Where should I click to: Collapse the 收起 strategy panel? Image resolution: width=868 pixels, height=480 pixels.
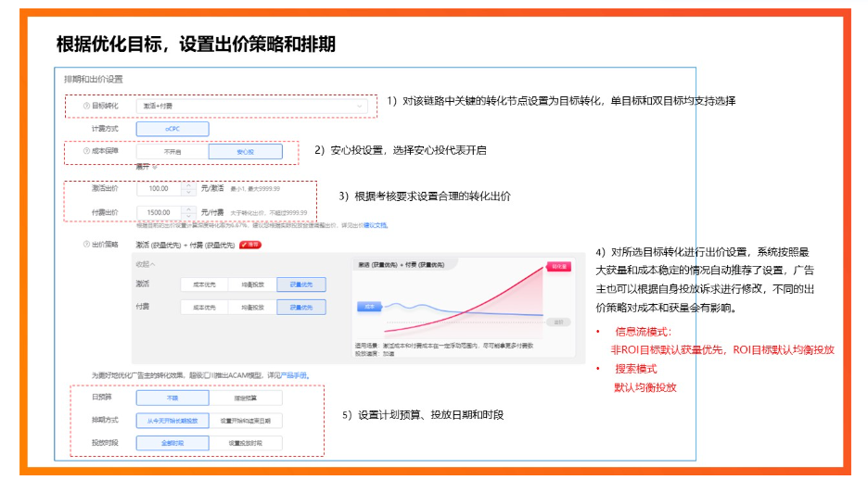(x=146, y=264)
